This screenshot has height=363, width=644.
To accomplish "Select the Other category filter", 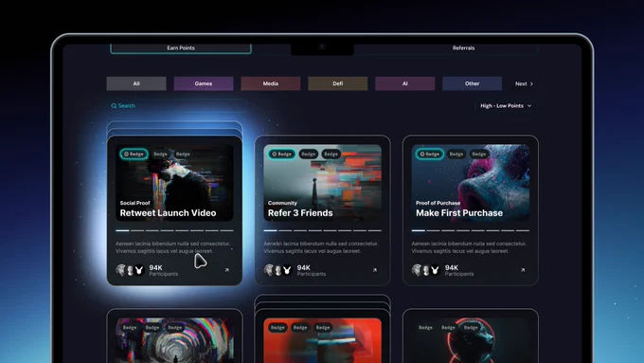I will tap(472, 83).
